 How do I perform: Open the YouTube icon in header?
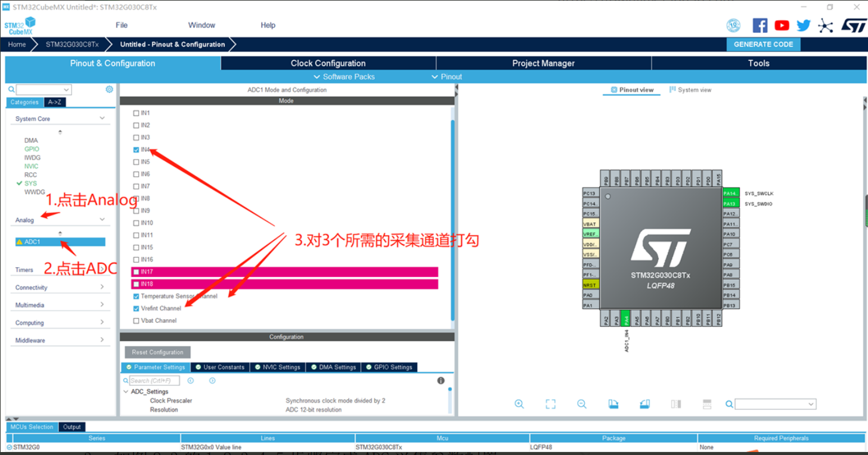[782, 25]
